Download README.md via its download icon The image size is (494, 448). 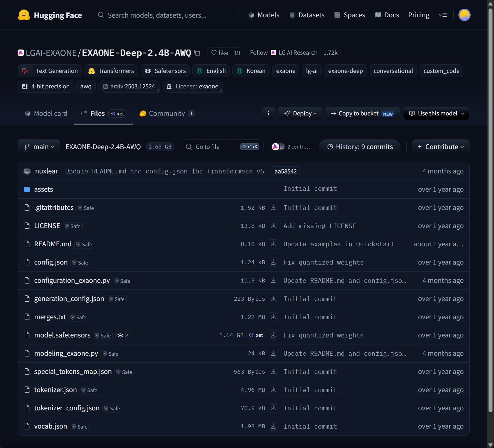(273, 244)
